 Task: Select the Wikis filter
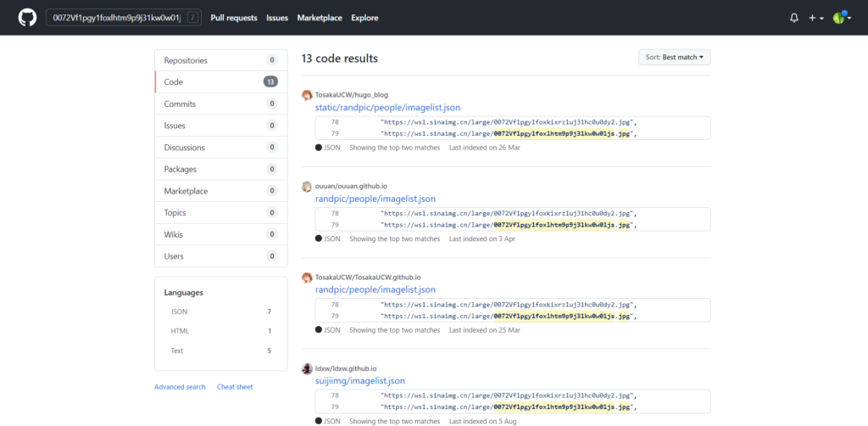point(221,234)
